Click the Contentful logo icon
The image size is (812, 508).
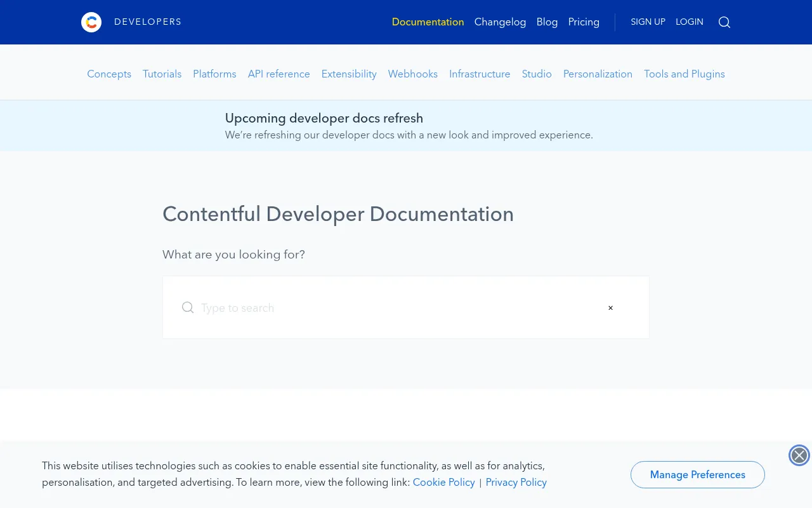point(91,22)
